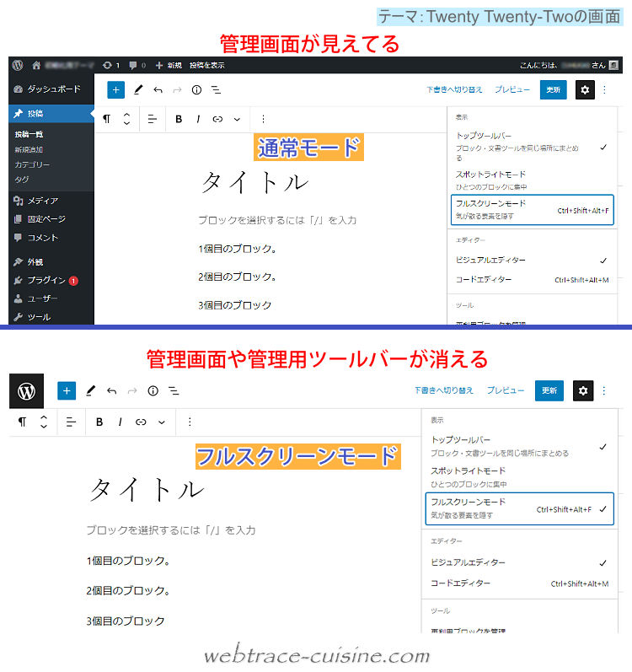This screenshot has height=672, width=632.
Task: Open コメント in the sidebar
Action: (x=51, y=238)
